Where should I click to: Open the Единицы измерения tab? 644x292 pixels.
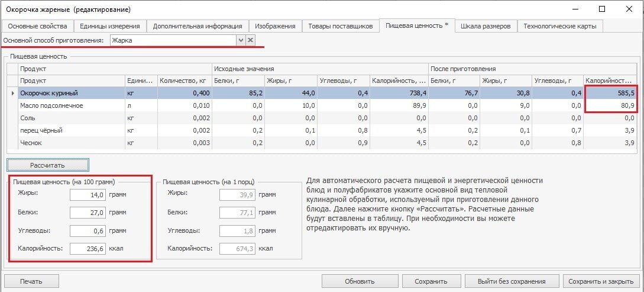(x=110, y=26)
